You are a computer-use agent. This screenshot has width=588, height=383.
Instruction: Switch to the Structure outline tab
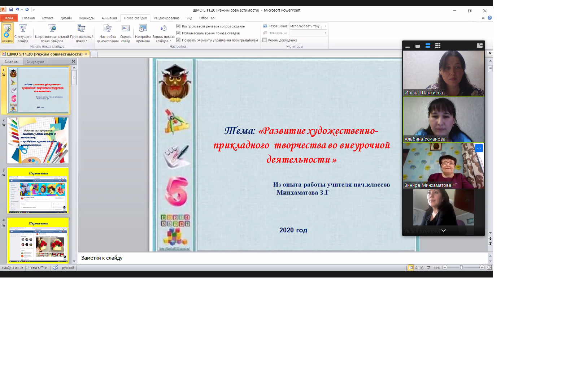[35, 61]
